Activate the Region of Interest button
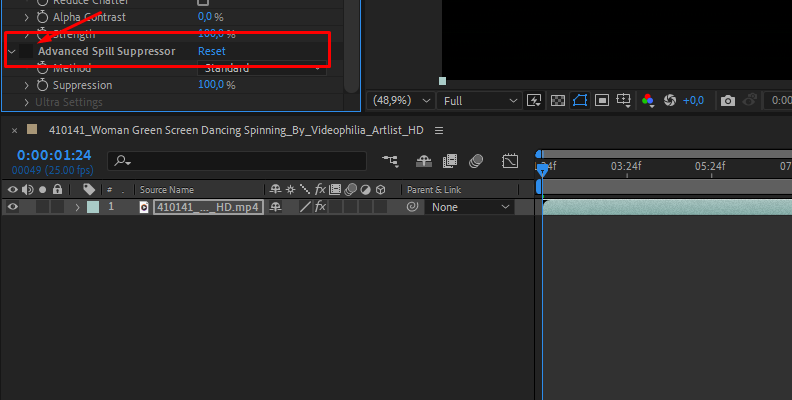792x400 pixels. pos(602,101)
